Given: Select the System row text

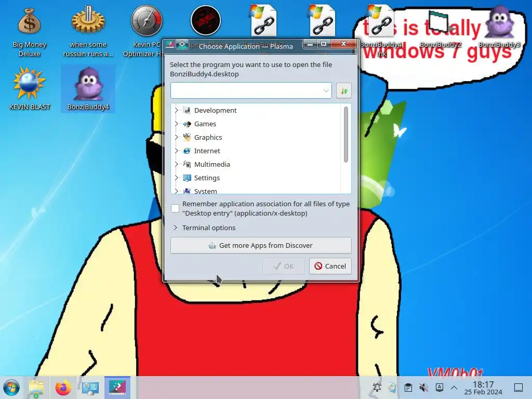Looking at the screenshot, I should [x=206, y=191].
